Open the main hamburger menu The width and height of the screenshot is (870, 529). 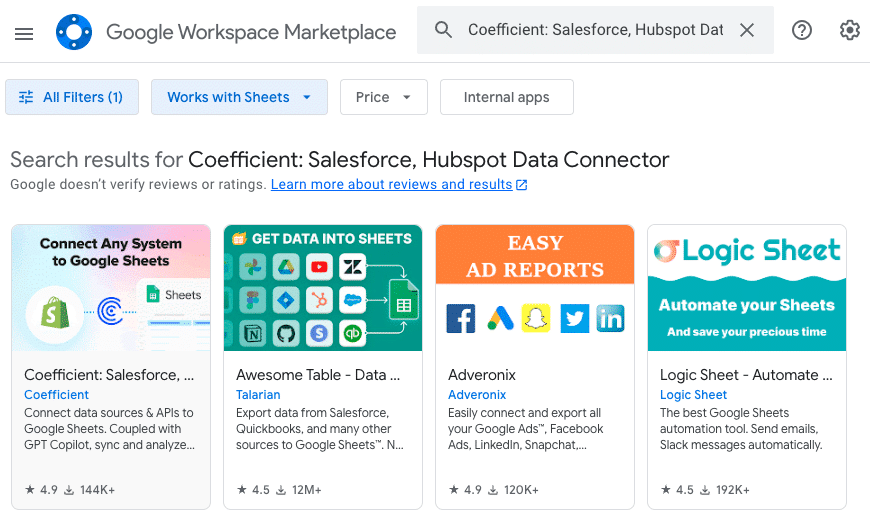[24, 34]
